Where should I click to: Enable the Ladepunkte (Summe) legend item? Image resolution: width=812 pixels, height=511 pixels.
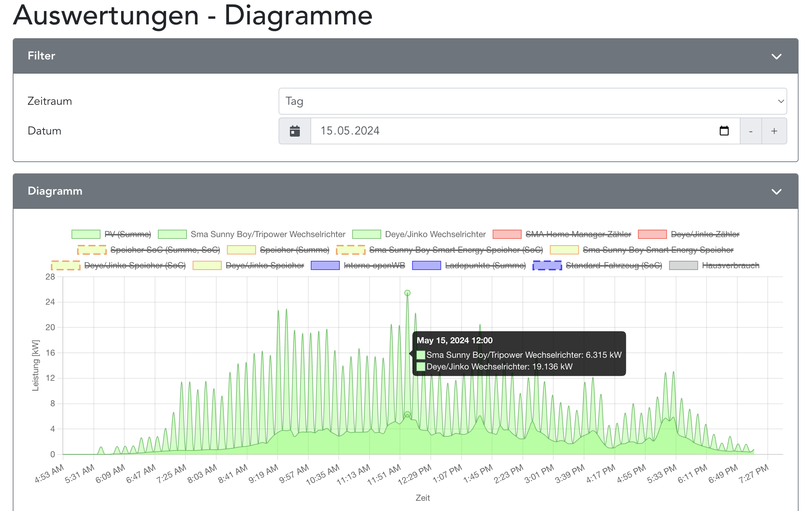click(x=485, y=265)
